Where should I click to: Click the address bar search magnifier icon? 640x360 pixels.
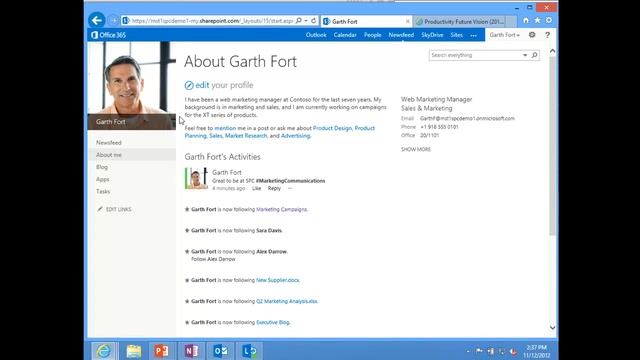(x=299, y=20)
